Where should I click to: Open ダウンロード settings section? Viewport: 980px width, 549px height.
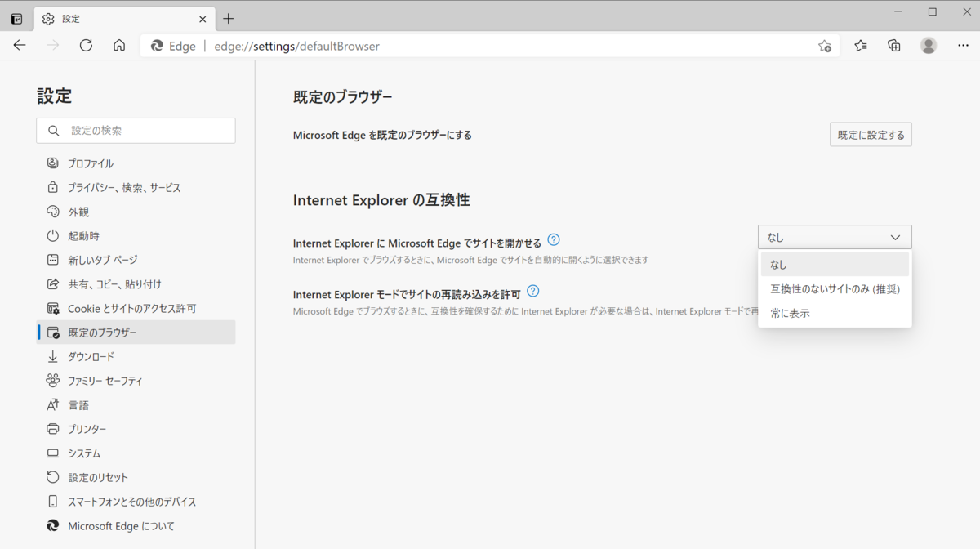[x=136, y=356]
